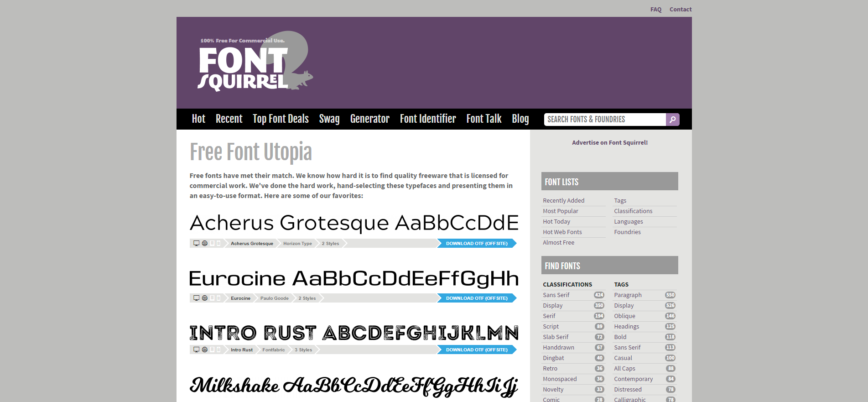
Task: Open Font Talk
Action: [484, 119]
